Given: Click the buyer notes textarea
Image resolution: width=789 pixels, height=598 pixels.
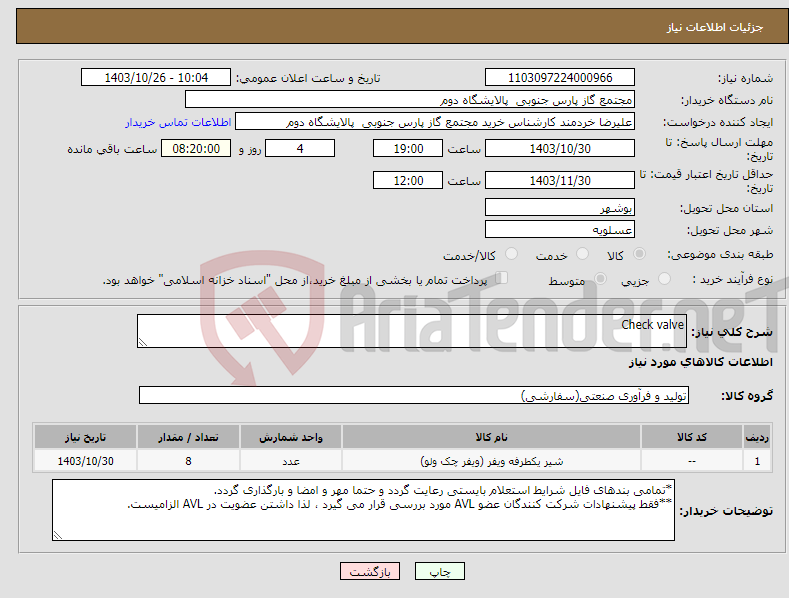Looking at the screenshot, I should [x=363, y=510].
